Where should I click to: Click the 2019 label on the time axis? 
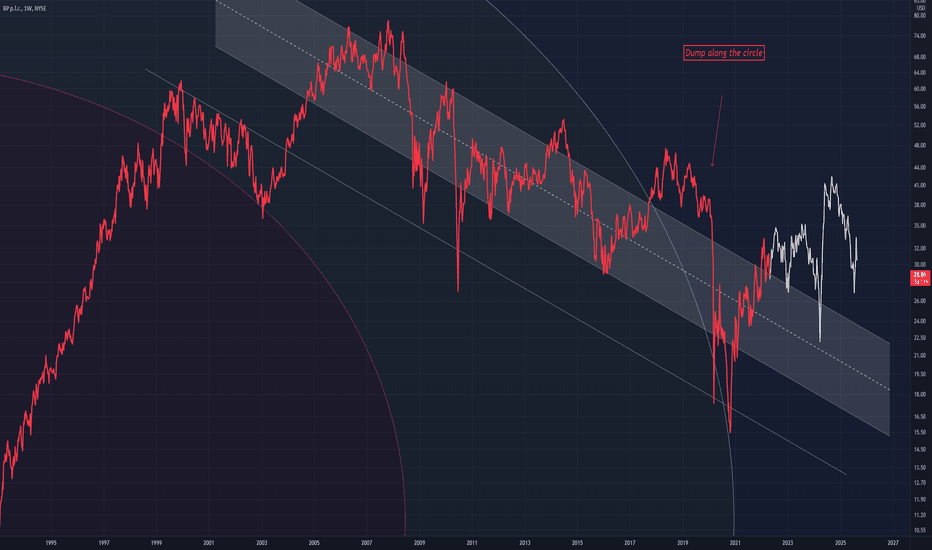coord(682,543)
